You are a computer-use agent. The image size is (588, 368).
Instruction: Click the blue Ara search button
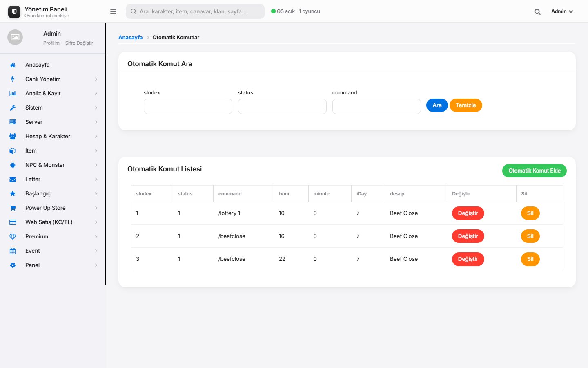pos(437,105)
